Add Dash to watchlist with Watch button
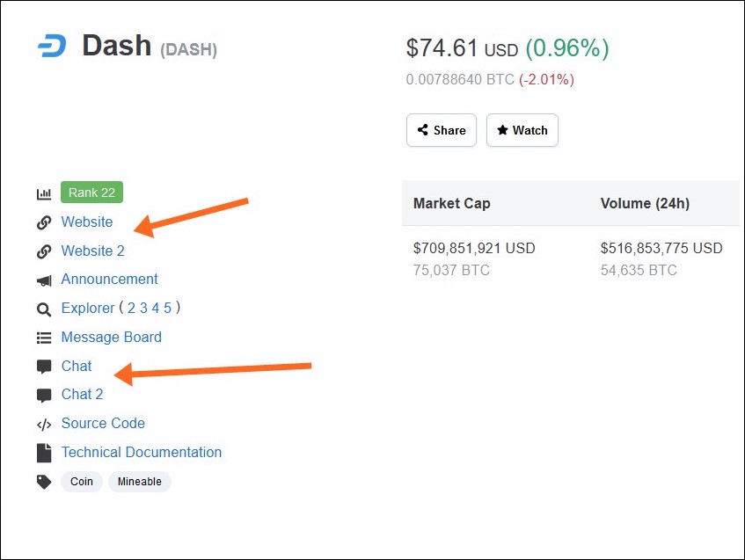 (x=522, y=130)
